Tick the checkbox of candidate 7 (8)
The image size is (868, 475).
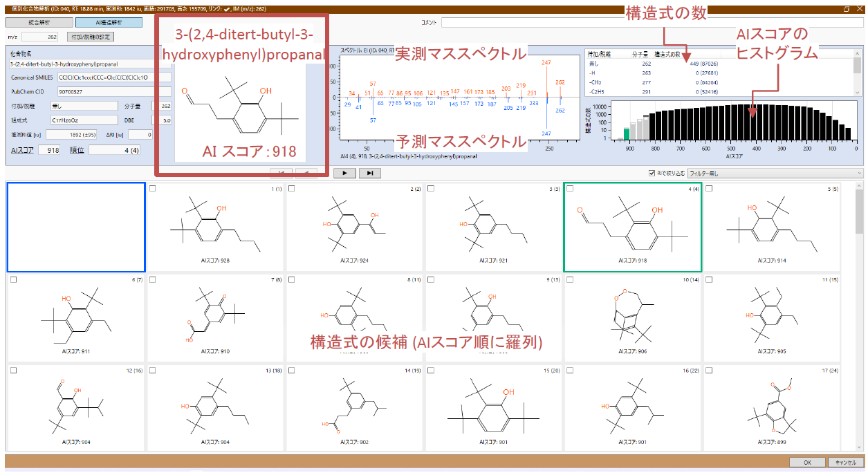[152, 279]
